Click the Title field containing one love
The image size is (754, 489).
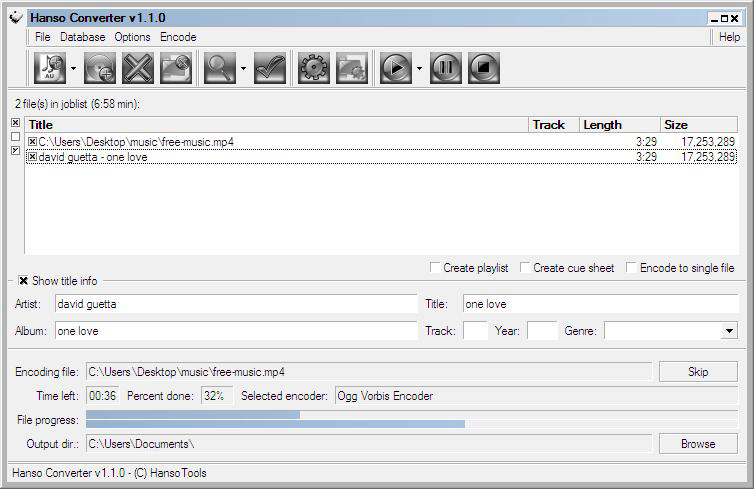point(601,304)
